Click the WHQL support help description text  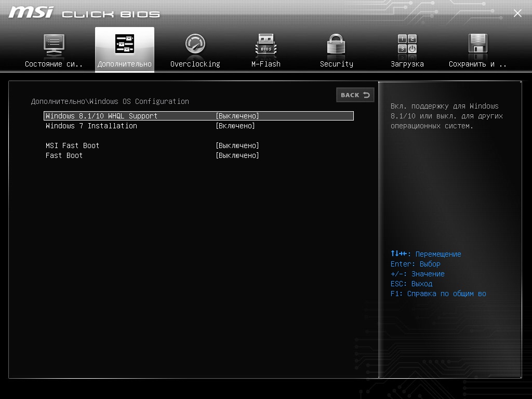pyautogui.click(x=446, y=116)
